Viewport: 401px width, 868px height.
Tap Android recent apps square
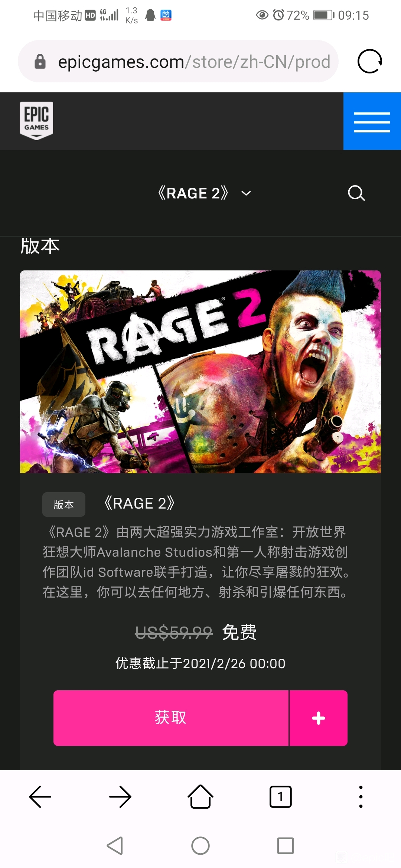[x=286, y=846]
